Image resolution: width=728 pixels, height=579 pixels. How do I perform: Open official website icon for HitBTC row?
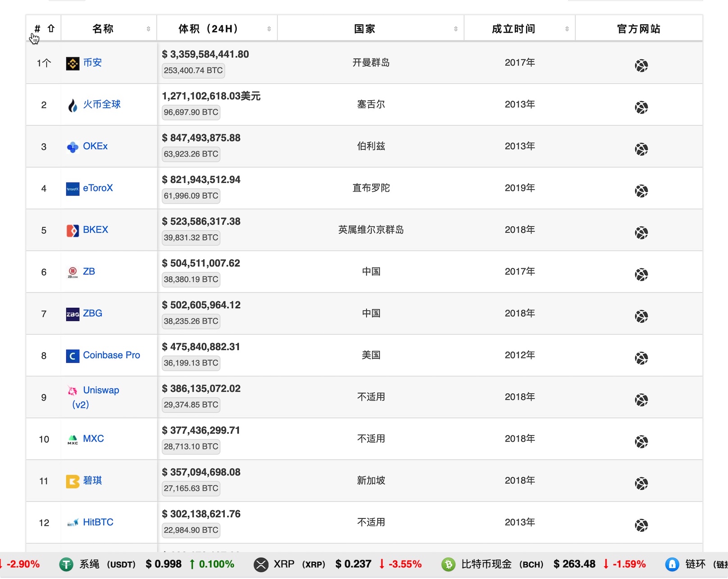point(641,525)
